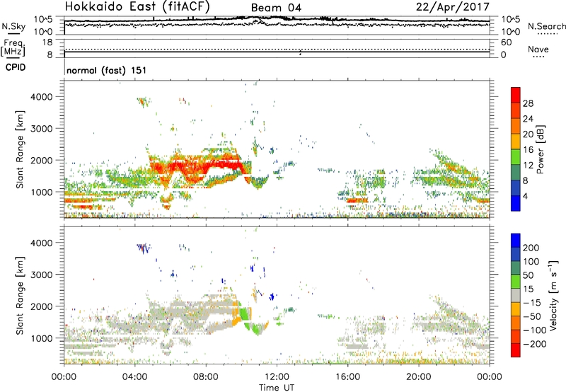The height and width of the screenshot is (392, 566).
Task: Click the '-200' tick on Velocity colorbar
Action: [x=535, y=344]
